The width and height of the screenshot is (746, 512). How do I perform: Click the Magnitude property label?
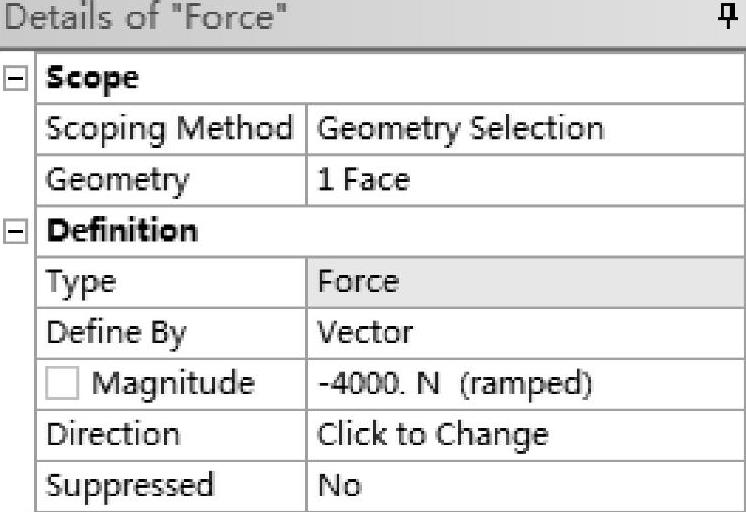pyautogui.click(x=173, y=385)
